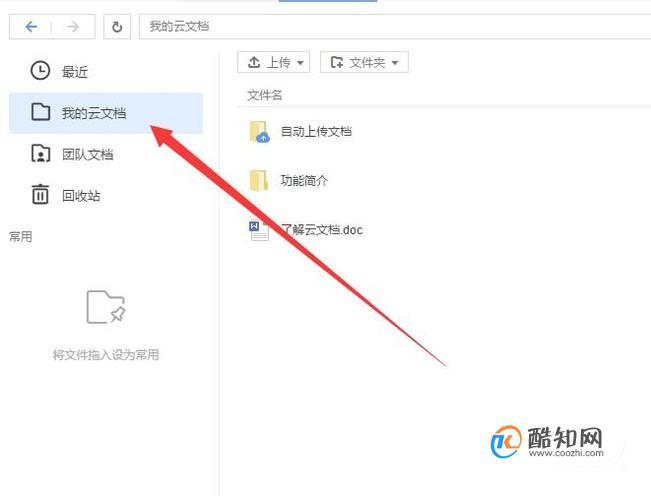Screen dimensions: 651x496
Task: Click the pinned-folder placeholder icon under 常用
Action: click(x=105, y=307)
